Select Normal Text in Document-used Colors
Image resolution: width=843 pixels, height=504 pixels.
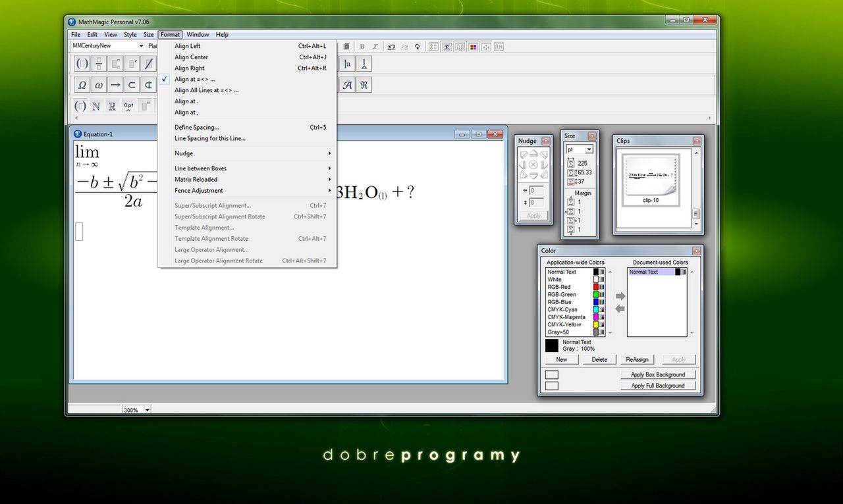click(x=657, y=272)
